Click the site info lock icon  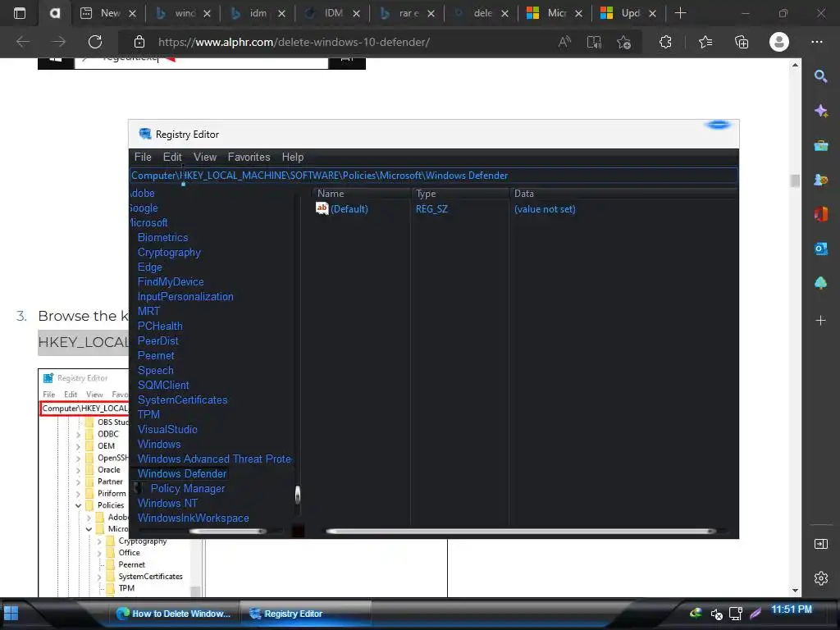(139, 42)
